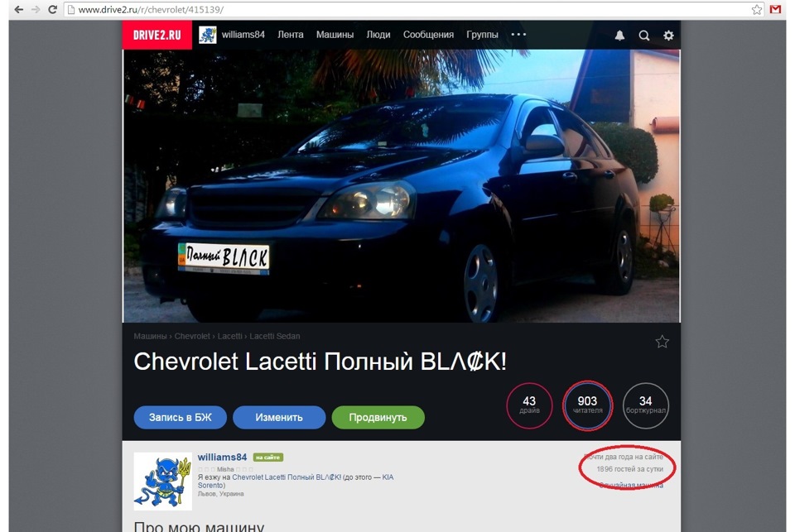Reload the page with the refresh icon

(x=52, y=10)
